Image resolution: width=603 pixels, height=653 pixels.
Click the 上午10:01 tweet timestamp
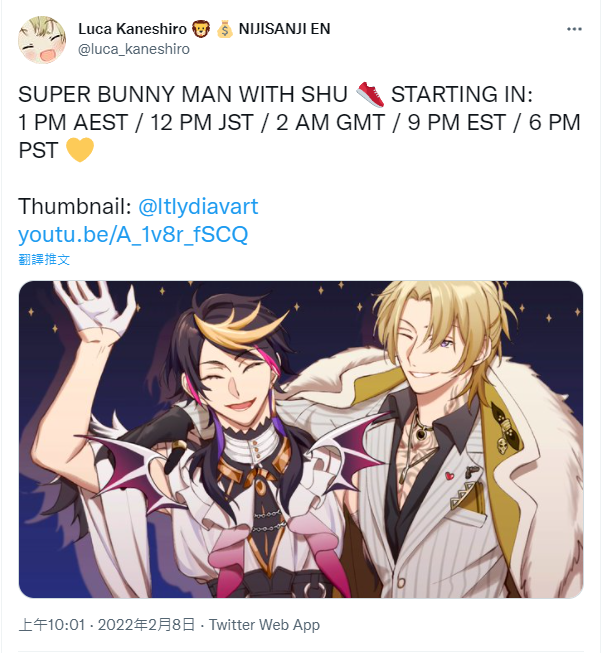pyautogui.click(x=52, y=625)
